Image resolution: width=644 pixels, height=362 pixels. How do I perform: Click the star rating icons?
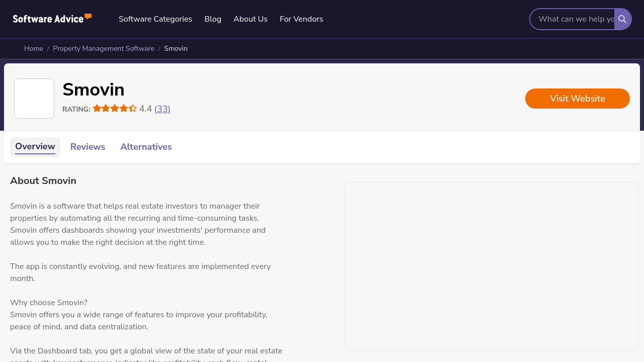pyautogui.click(x=115, y=109)
